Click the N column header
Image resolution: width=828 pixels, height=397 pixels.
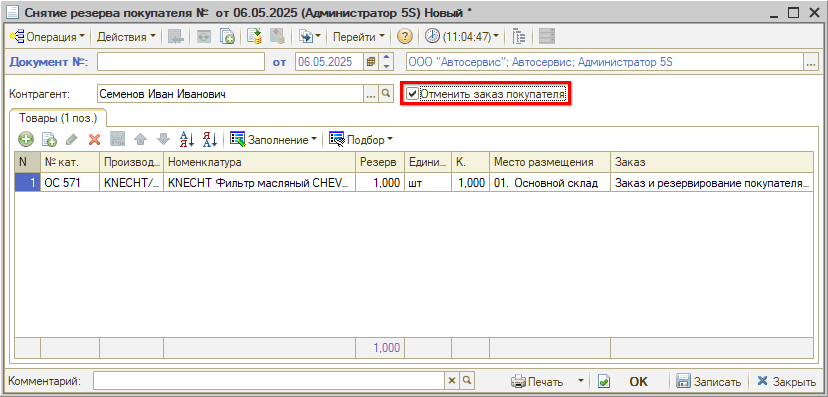tap(27, 162)
